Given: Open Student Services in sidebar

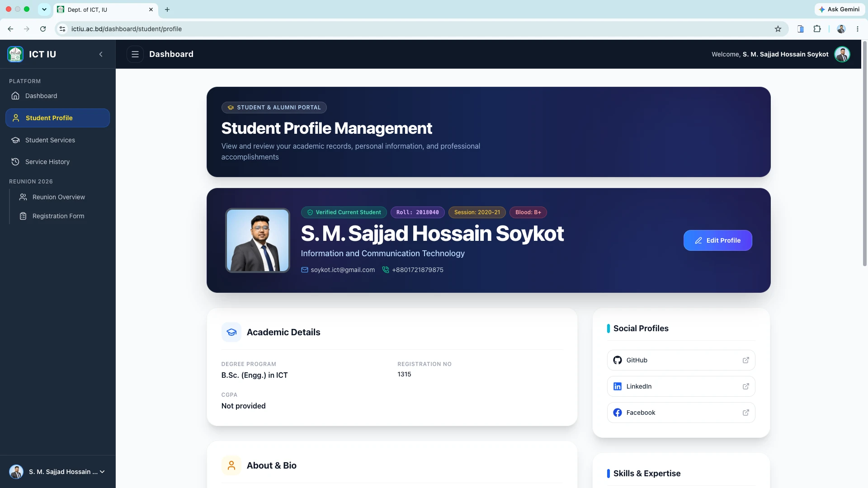Looking at the screenshot, I should tap(57, 140).
